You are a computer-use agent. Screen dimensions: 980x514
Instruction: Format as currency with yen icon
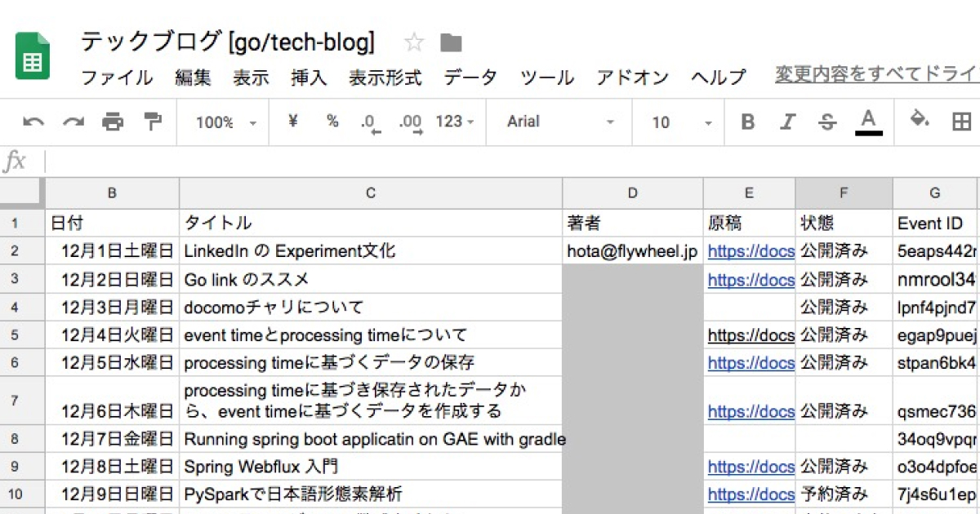pyautogui.click(x=293, y=122)
